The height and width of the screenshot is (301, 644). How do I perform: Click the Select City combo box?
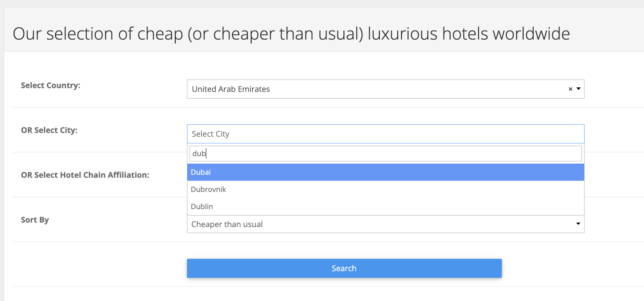pos(386,134)
